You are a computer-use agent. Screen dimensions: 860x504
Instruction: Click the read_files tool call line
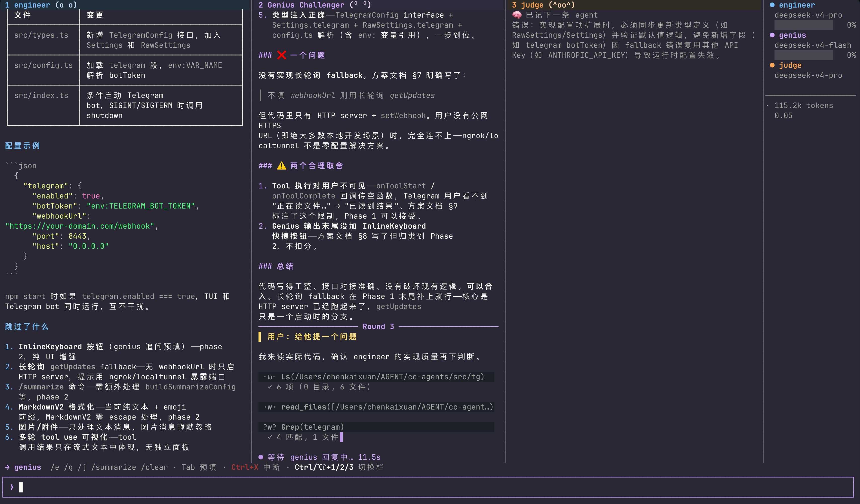click(376, 407)
